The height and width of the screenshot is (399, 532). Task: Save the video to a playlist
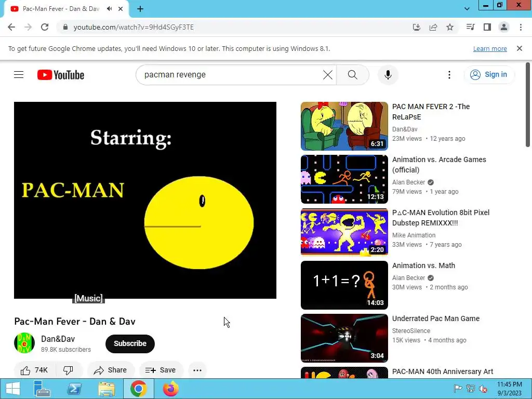(x=161, y=370)
